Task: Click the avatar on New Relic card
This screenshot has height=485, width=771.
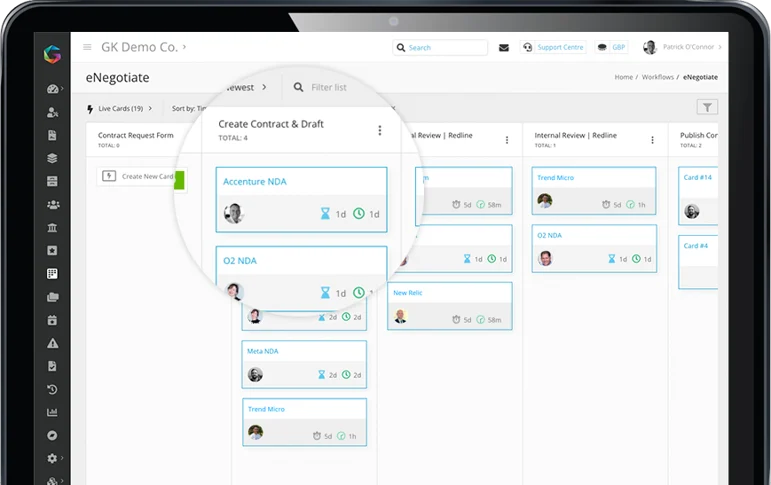Action: [401, 316]
